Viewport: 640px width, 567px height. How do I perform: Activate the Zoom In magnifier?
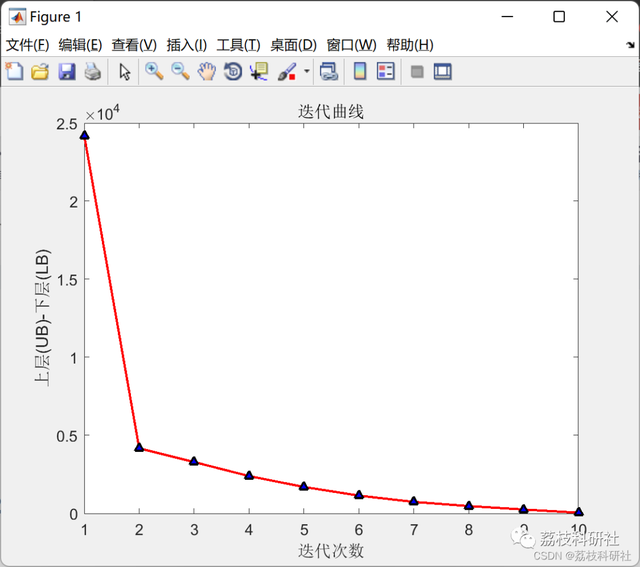pos(154,71)
